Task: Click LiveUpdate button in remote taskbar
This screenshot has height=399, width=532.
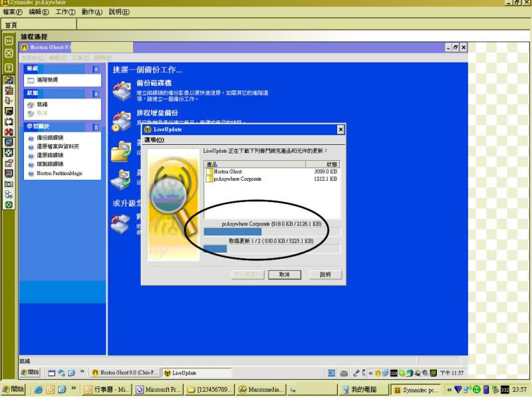Action: tap(197, 372)
